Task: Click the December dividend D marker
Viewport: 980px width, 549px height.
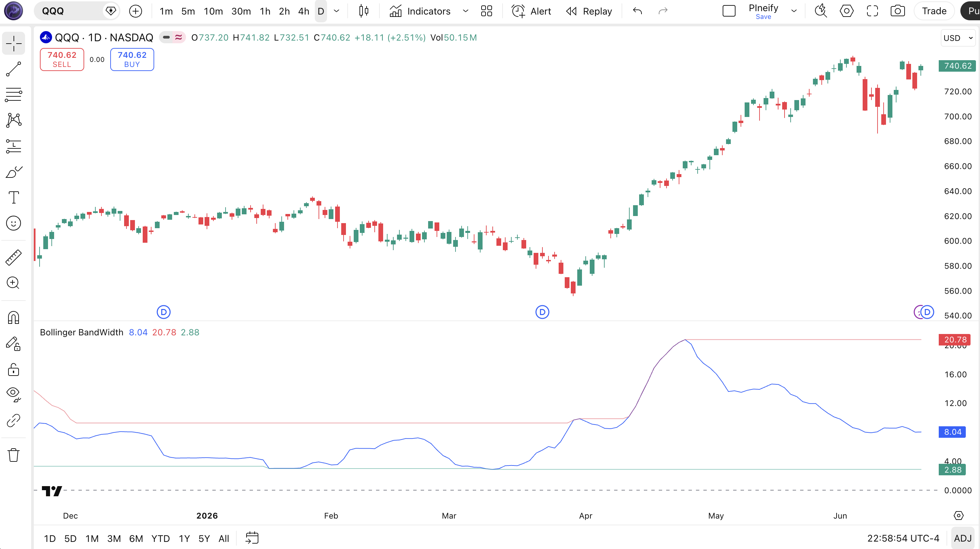Action: pyautogui.click(x=164, y=312)
